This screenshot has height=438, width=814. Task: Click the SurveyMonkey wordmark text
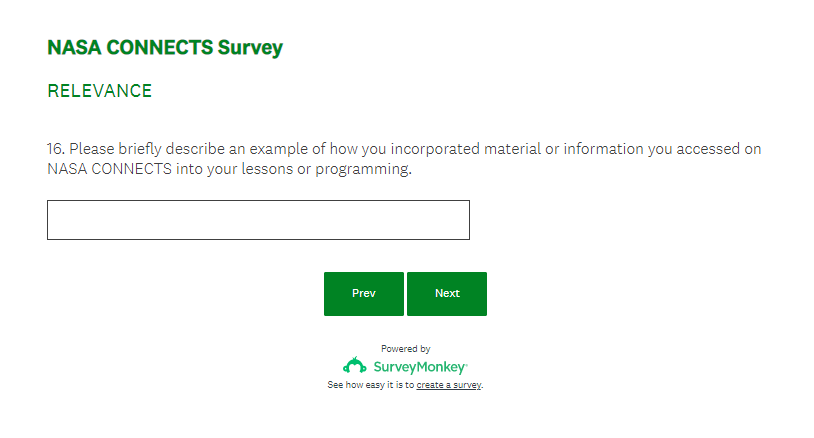click(420, 367)
